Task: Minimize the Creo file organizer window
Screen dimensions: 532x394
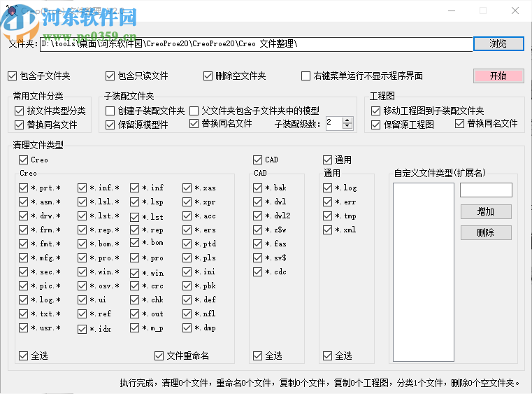Action: click(x=451, y=10)
